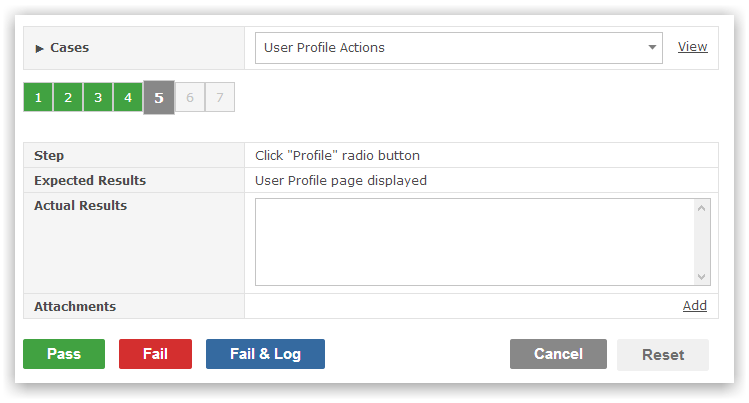749x403 pixels.
Task: Mark step as Pass
Action: point(64,354)
